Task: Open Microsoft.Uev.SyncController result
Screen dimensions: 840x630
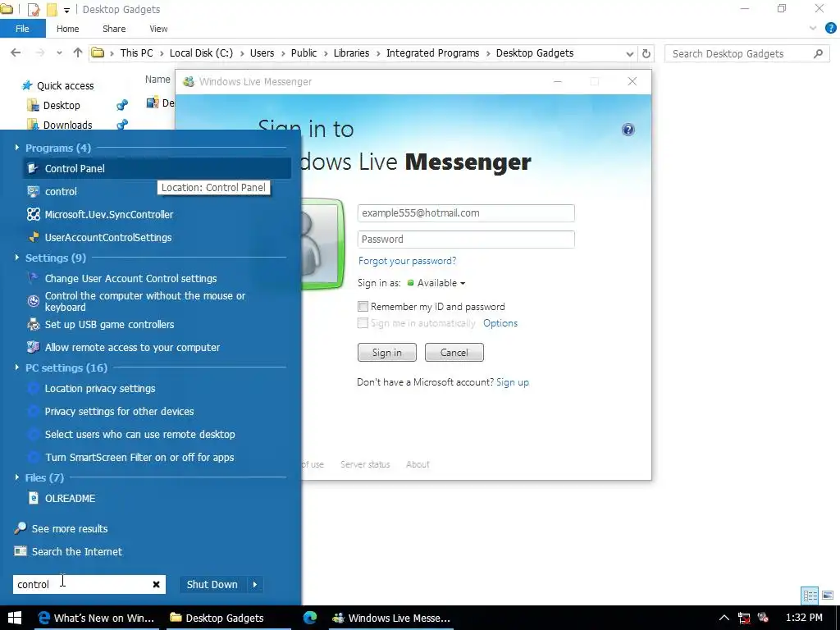Action: [109, 214]
